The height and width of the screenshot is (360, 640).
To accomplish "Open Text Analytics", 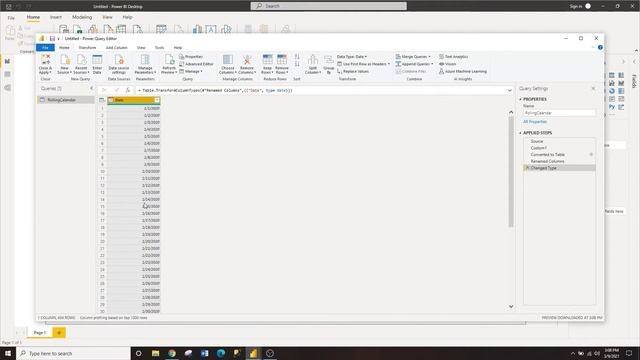I will coord(453,57).
